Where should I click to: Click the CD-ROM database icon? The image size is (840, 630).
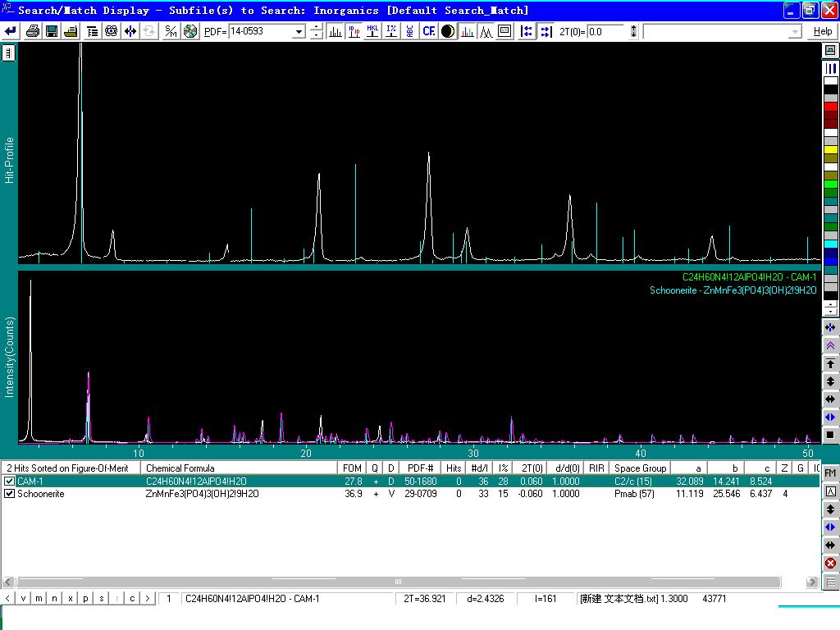click(x=190, y=32)
